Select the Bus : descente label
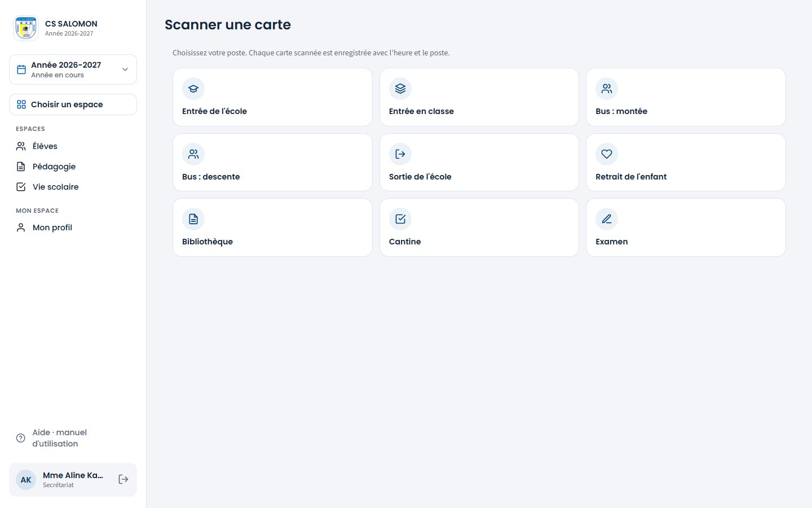 211,177
